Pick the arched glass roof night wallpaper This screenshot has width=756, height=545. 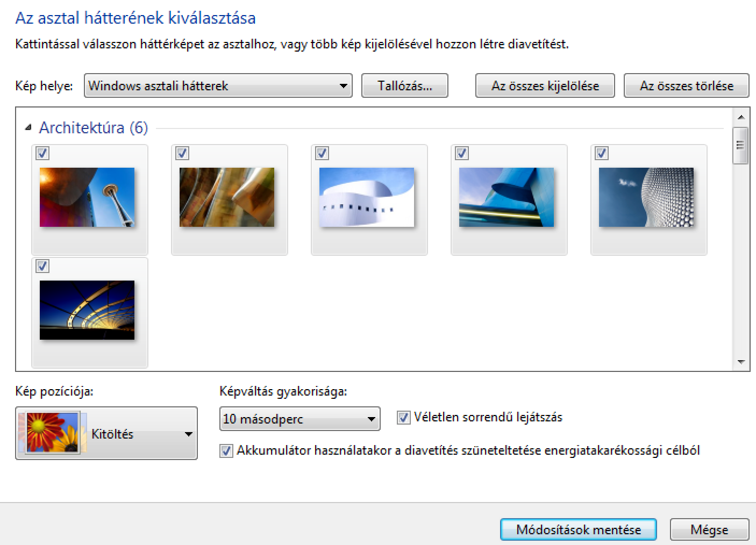(87, 310)
